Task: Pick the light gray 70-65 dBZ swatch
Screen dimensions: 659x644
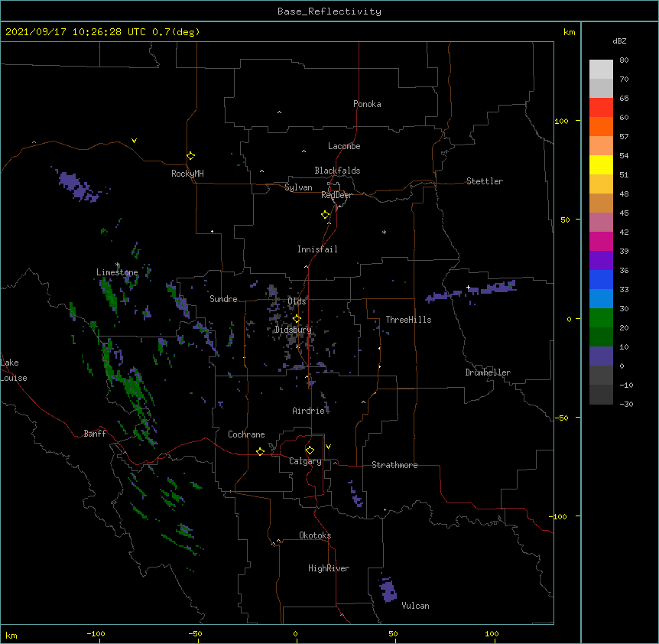Action: pyautogui.click(x=601, y=88)
